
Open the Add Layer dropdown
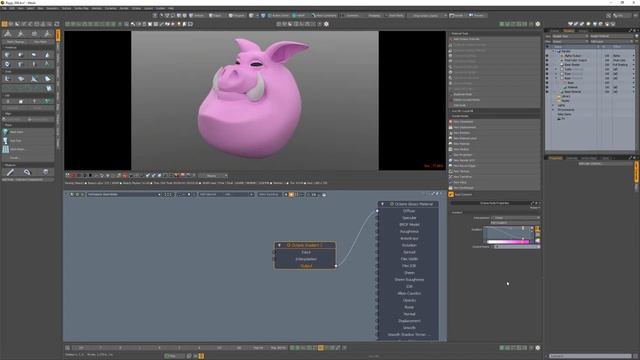611,41
